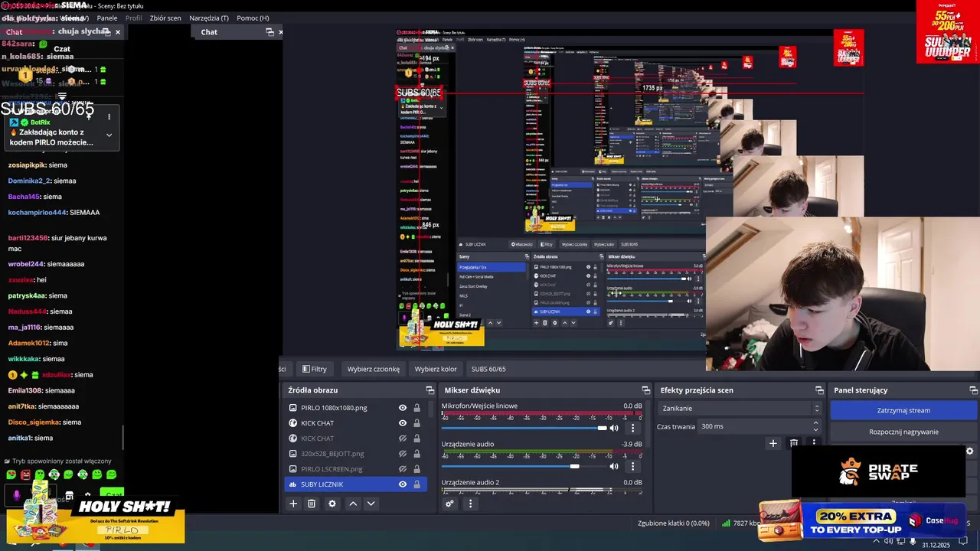Add a new source with the plus icon

(293, 504)
